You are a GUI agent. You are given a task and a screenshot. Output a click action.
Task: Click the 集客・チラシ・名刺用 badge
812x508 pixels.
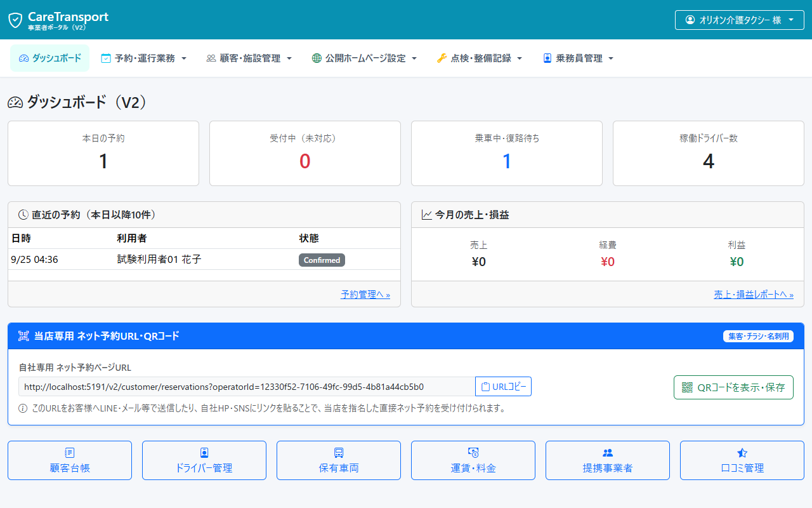pos(758,337)
